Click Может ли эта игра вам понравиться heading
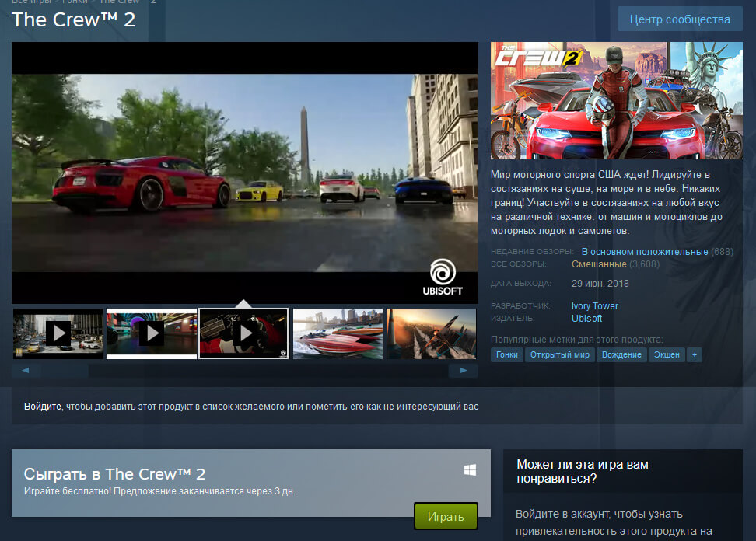 (583, 471)
